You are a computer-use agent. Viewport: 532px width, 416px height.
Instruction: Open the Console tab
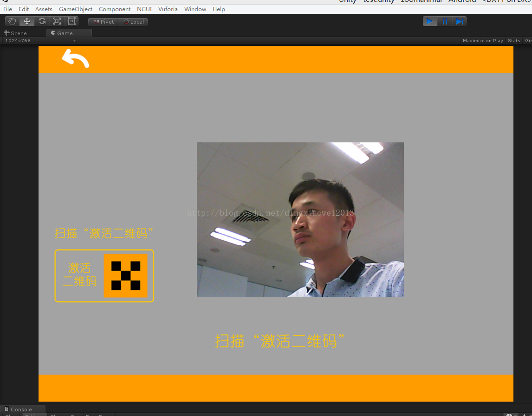tap(22, 409)
